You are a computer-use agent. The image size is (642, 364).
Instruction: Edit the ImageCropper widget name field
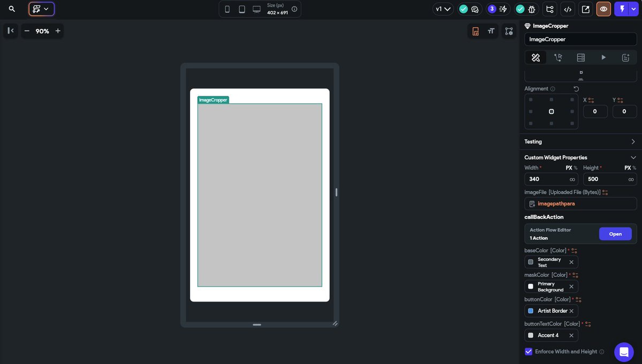[580, 39]
